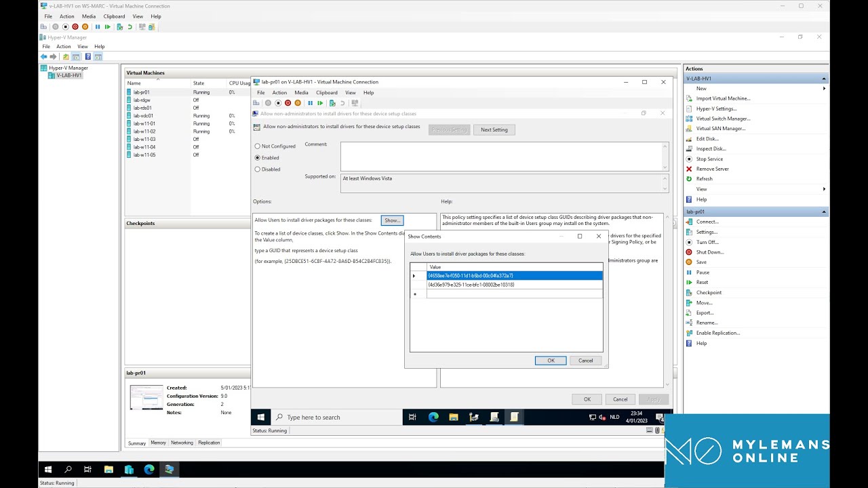This screenshot has height=488, width=868.
Task: Click Ctrl+Alt+Del icon in v-LAB-HV1 toolbar
Action: [44, 27]
